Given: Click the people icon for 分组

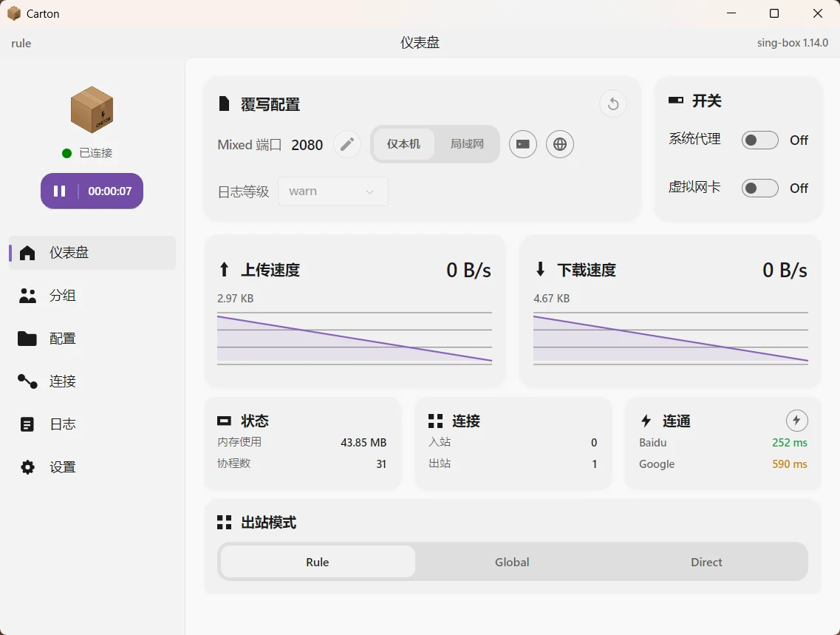Looking at the screenshot, I should pyautogui.click(x=27, y=295).
